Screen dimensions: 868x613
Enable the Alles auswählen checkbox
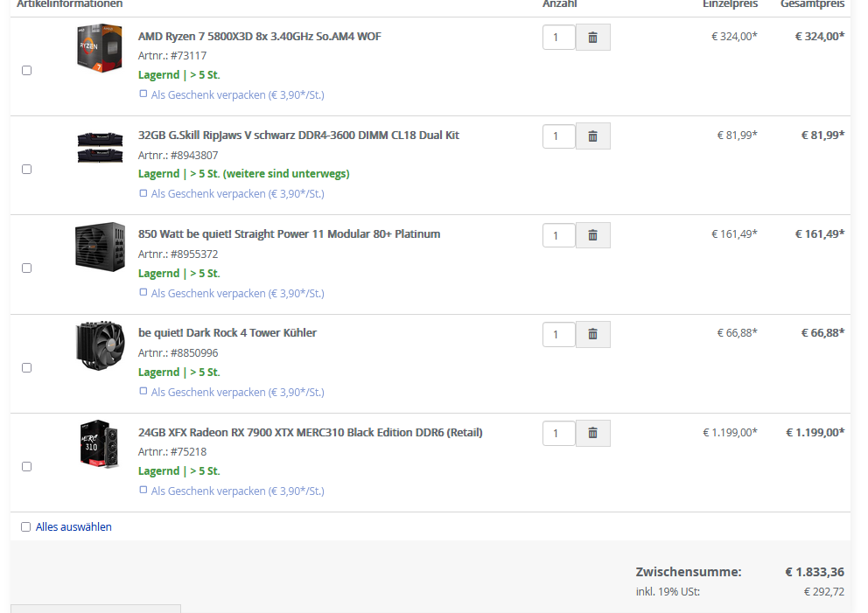coord(26,526)
